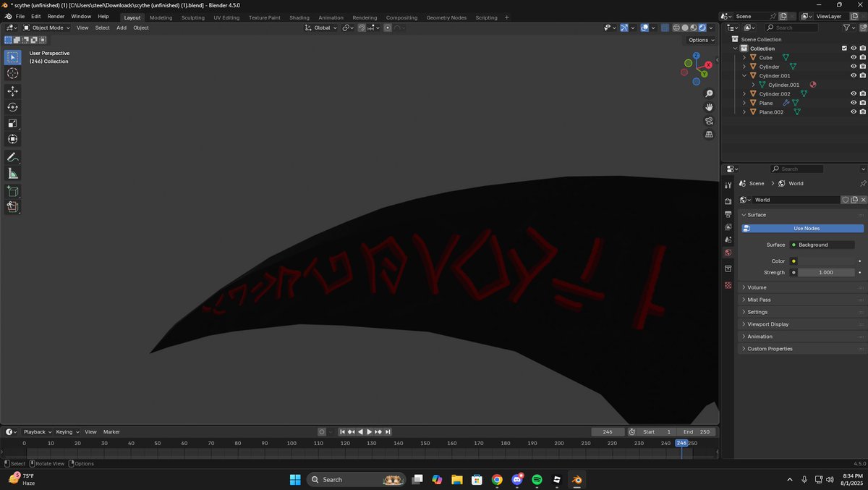Click the Zoom viewport magnifier icon

pyautogui.click(x=709, y=94)
